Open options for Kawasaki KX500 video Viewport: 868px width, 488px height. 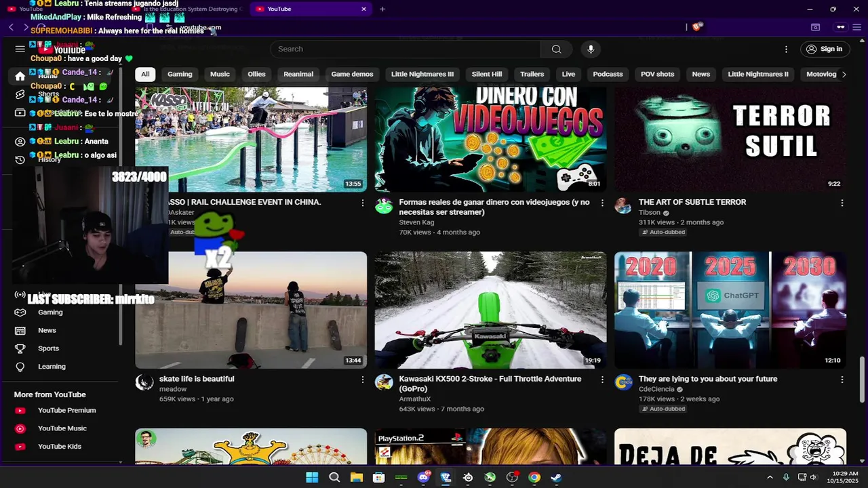click(602, 380)
